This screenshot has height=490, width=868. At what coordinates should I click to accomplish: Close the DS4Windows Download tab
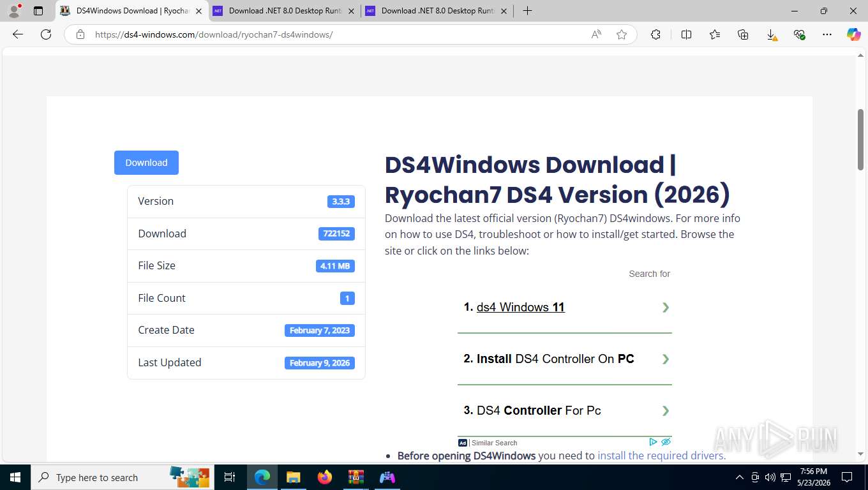[198, 11]
